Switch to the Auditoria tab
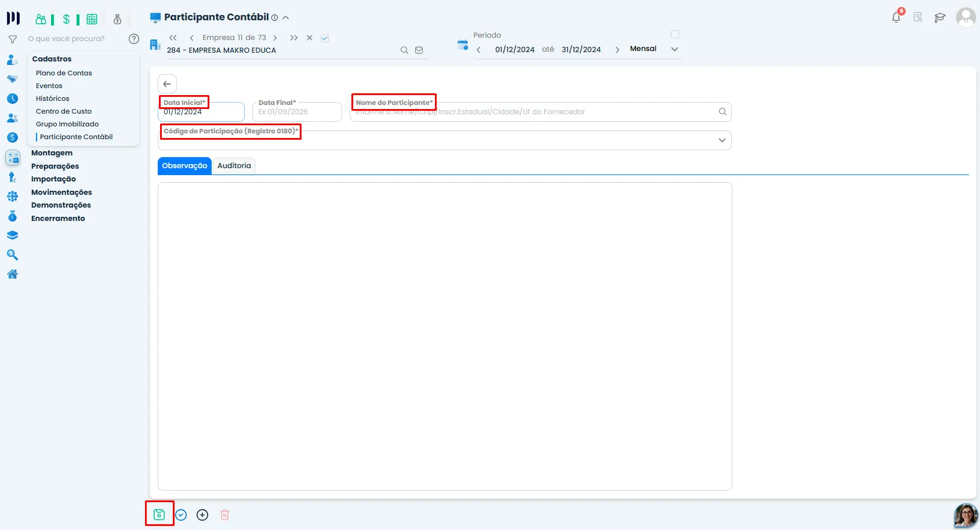This screenshot has width=980, height=530. [234, 166]
